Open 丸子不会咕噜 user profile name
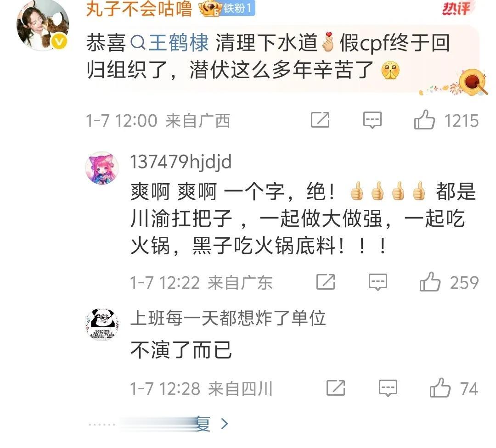 139,9
